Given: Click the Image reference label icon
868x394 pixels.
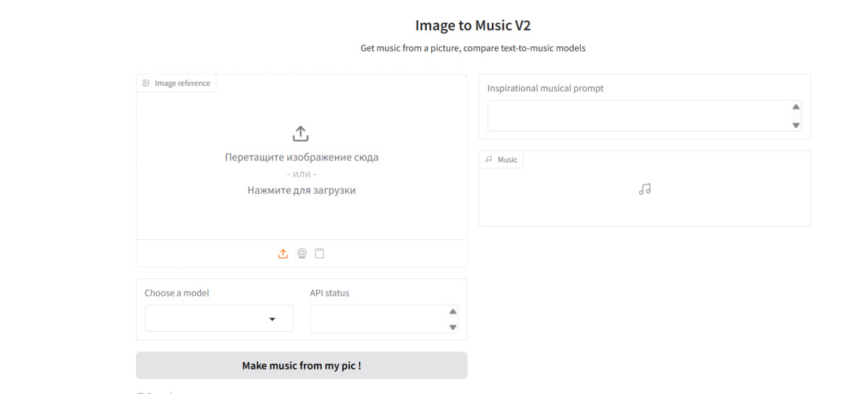Looking at the screenshot, I should 146,83.
